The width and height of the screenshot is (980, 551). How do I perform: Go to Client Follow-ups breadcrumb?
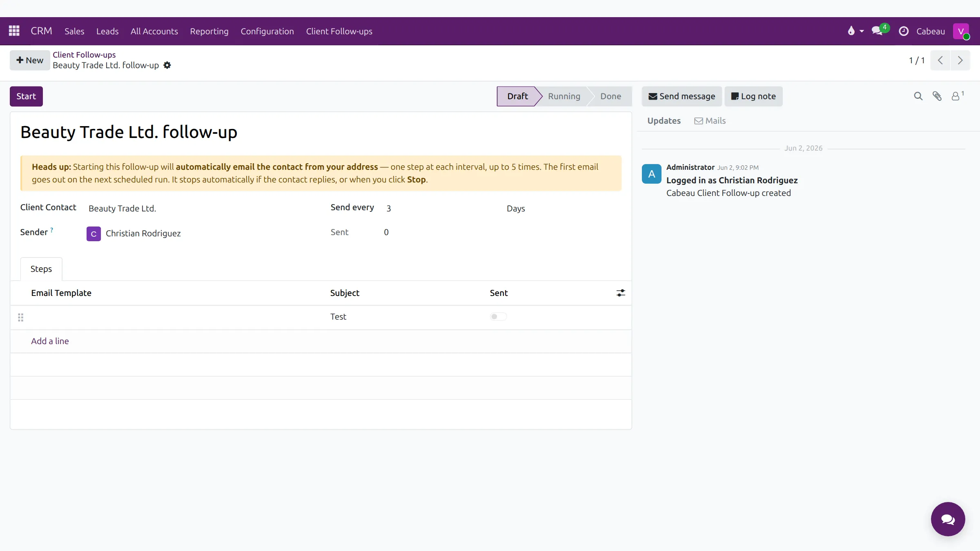84,55
